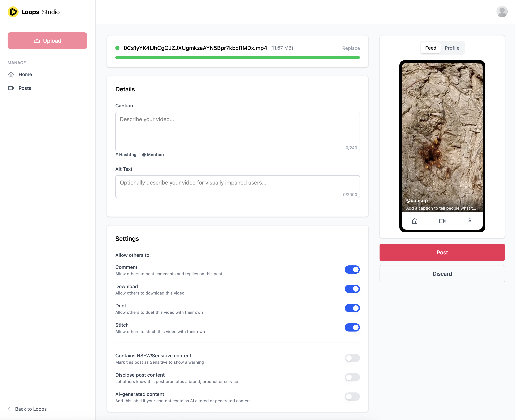Screen dimensions: 515x420
Task: Click the video camera icon in phone preview
Action: (442, 221)
